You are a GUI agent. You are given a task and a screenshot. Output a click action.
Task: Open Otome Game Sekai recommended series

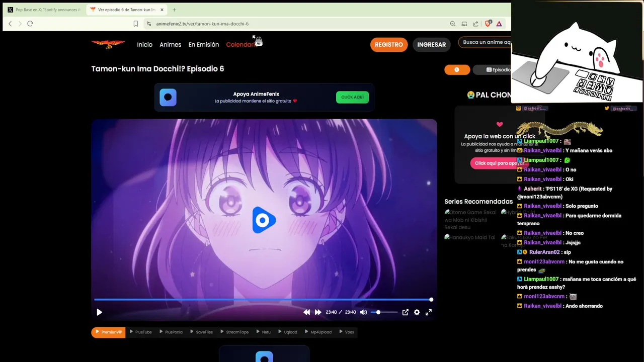(x=470, y=220)
